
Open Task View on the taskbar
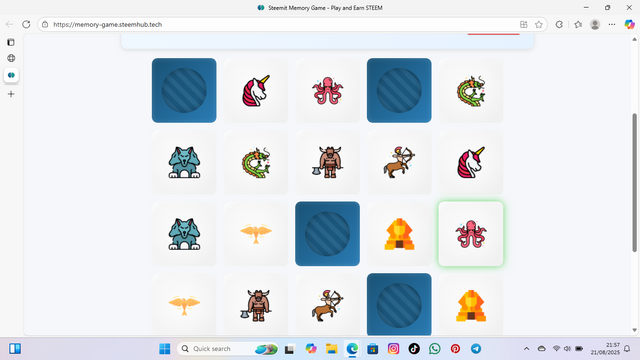[x=289, y=349]
